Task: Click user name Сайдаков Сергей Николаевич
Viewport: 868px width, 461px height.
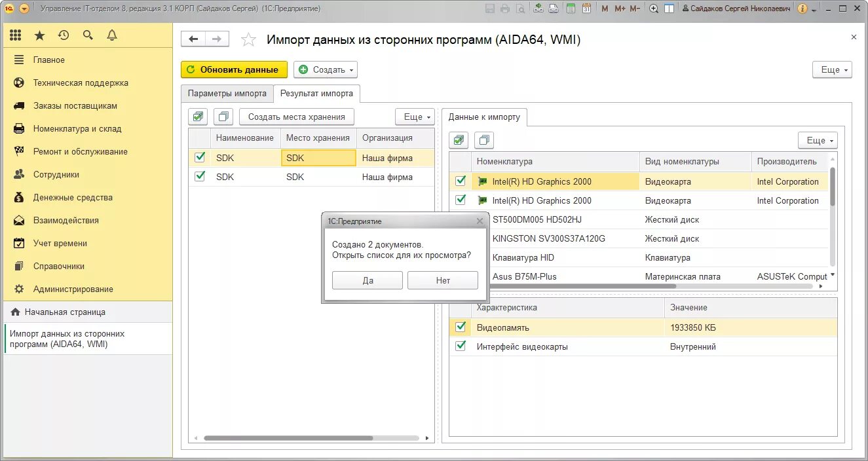Action: point(736,9)
